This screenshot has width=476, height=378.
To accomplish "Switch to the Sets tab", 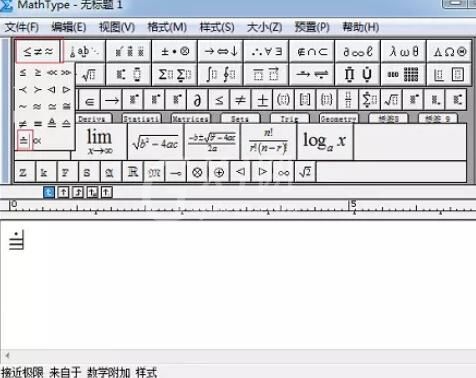I will point(240,119).
